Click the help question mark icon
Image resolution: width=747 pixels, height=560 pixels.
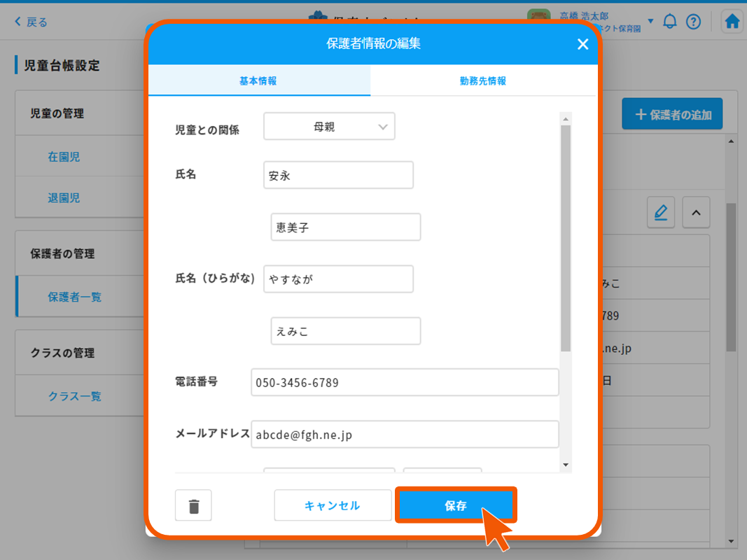693,22
